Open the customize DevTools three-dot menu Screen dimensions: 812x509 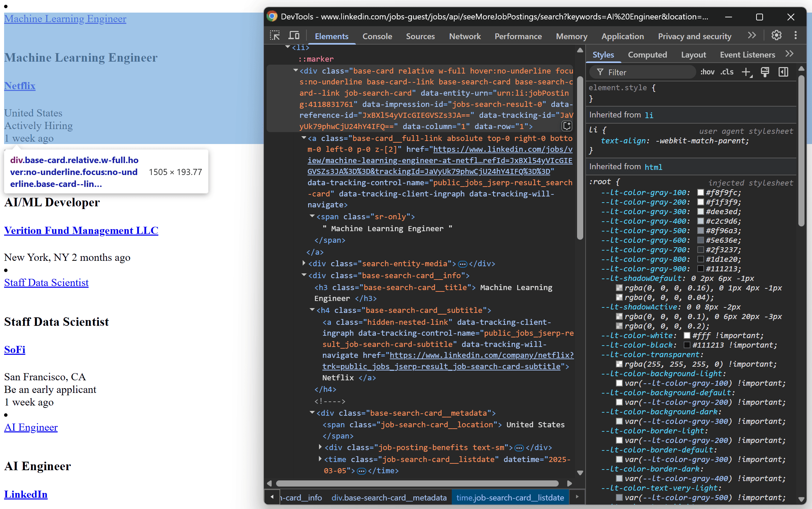click(x=796, y=35)
